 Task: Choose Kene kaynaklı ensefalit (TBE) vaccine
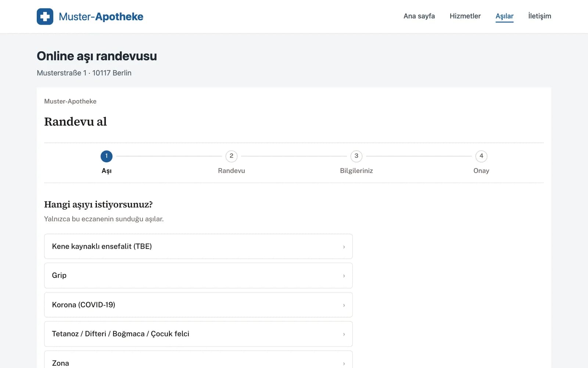[198, 246]
